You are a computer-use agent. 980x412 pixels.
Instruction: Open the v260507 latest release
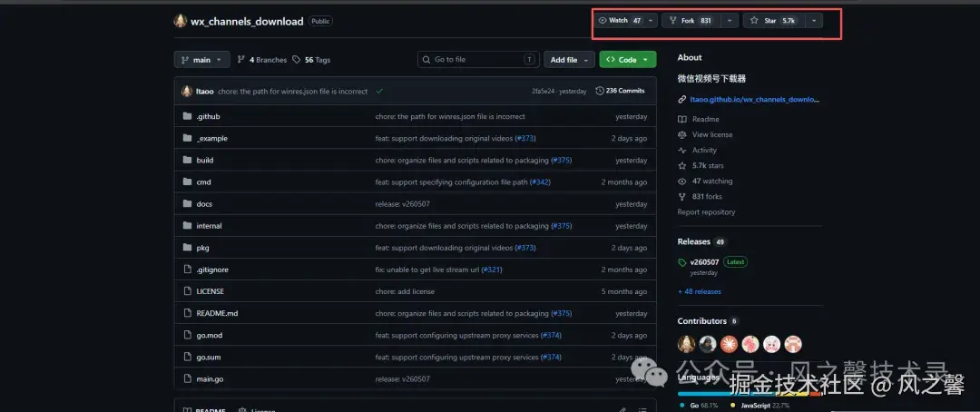click(x=704, y=262)
